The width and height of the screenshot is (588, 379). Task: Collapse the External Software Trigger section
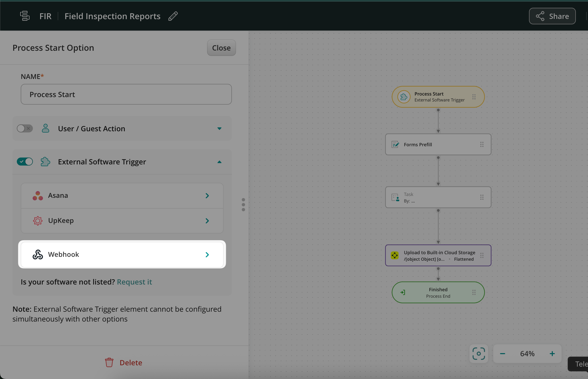tap(219, 162)
